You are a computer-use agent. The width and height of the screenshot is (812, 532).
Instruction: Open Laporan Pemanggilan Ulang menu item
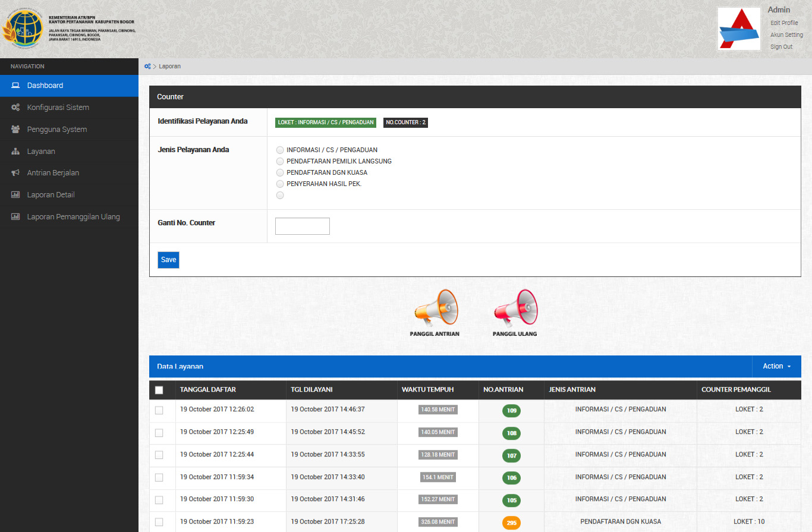click(x=73, y=217)
